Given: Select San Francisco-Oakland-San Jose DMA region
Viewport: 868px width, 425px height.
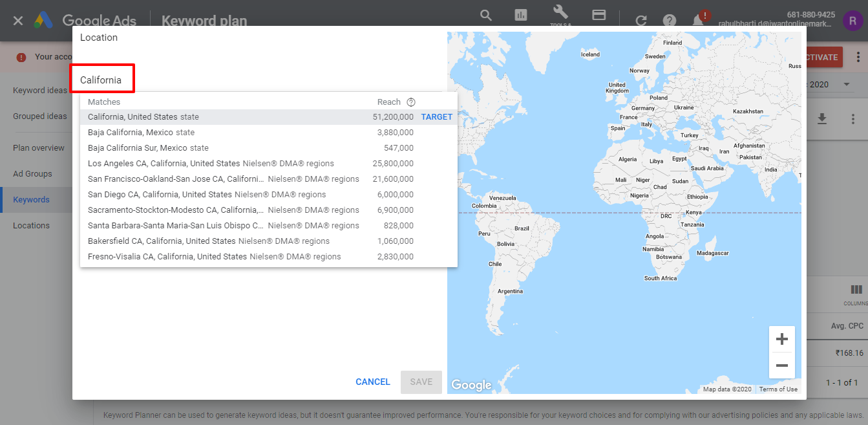Looking at the screenshot, I should [269, 179].
